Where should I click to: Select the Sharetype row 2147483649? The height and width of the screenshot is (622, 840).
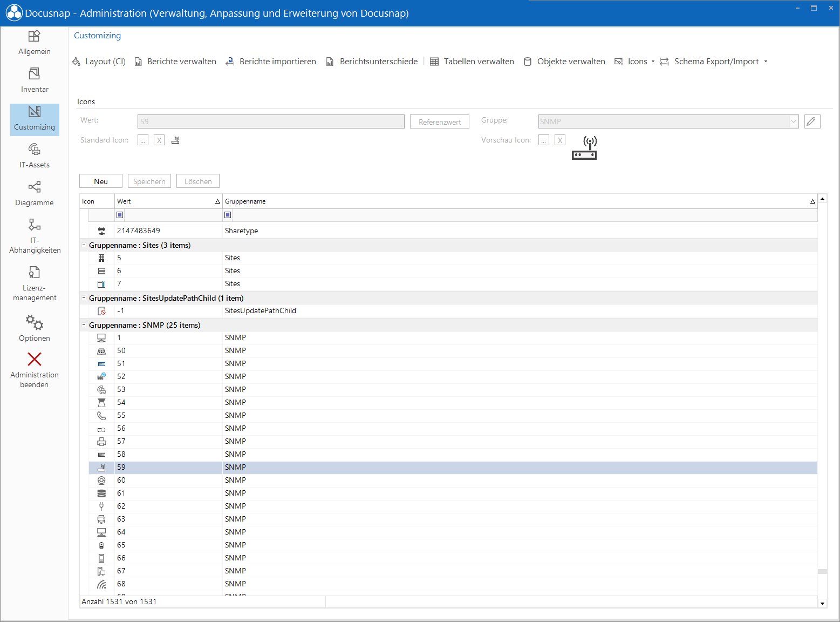pyautogui.click(x=453, y=231)
